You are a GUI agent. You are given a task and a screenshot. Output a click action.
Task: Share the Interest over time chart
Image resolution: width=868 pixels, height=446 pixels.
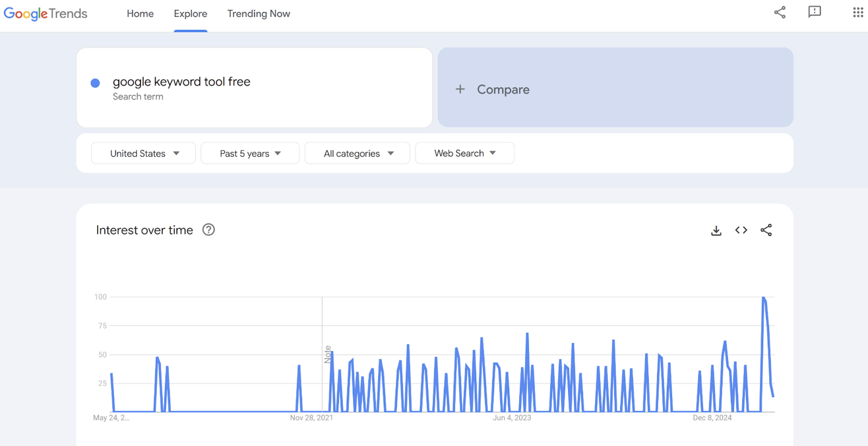(x=766, y=230)
